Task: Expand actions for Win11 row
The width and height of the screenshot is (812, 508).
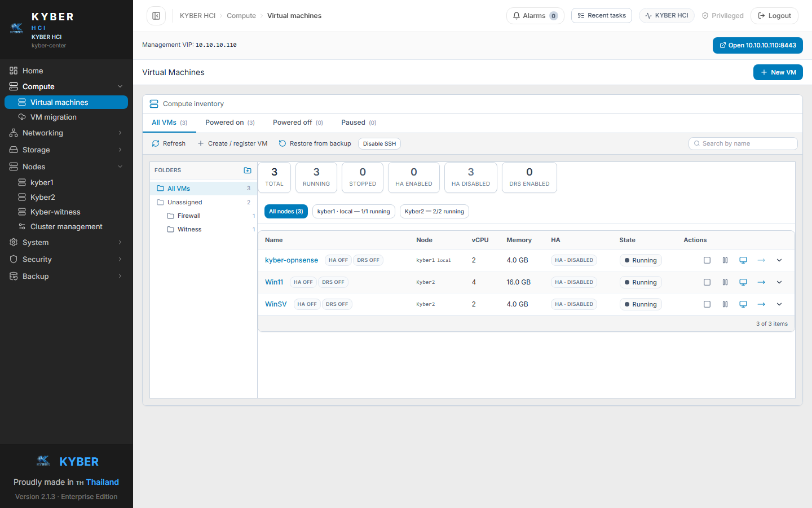Action: pyautogui.click(x=779, y=282)
